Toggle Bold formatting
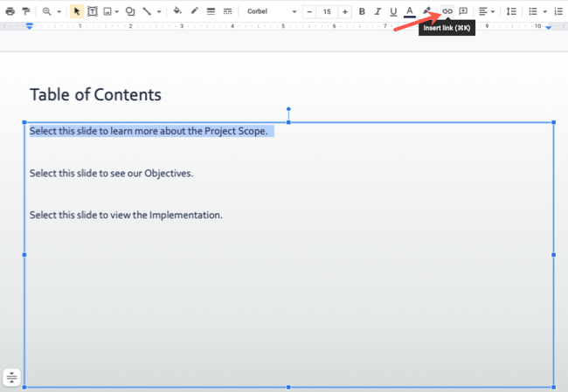This screenshot has height=392, width=568. click(x=362, y=11)
